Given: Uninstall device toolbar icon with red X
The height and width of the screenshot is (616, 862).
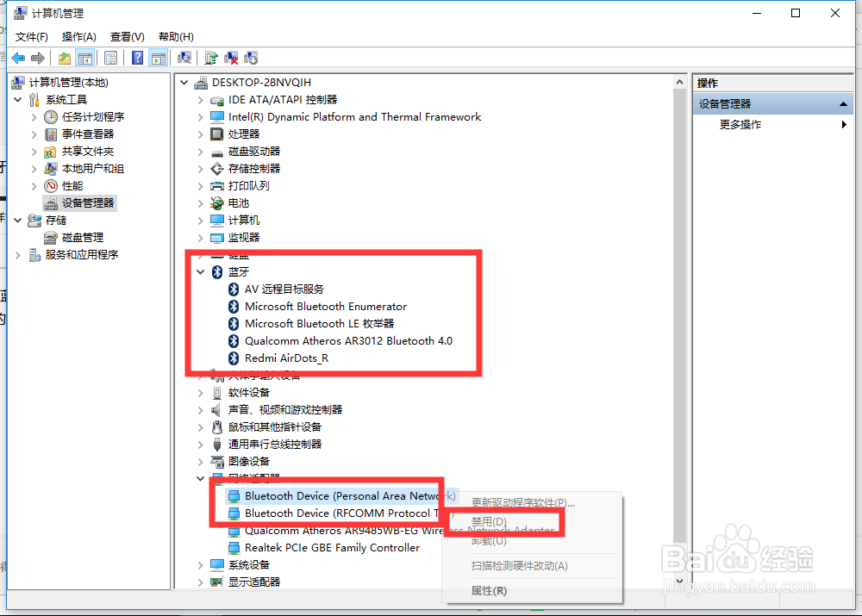Looking at the screenshot, I should pos(231,58).
